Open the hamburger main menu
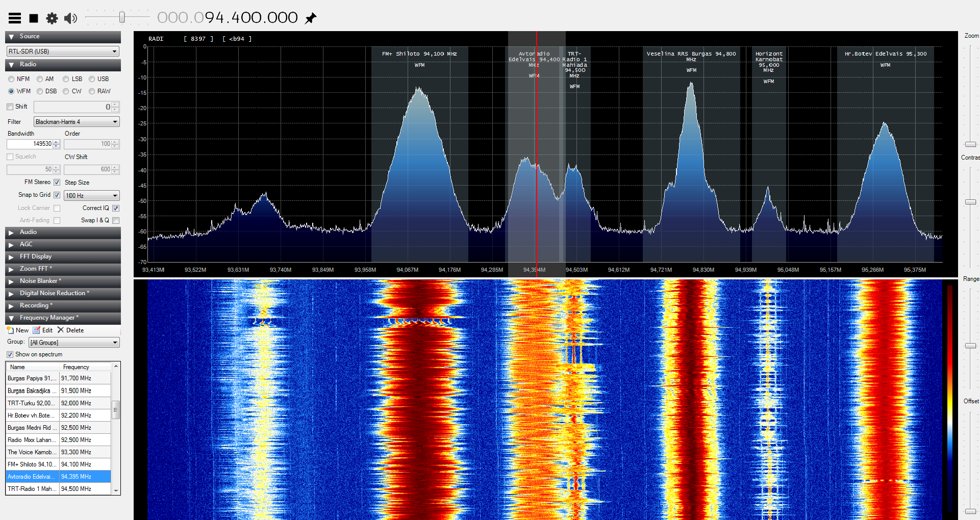 point(15,18)
